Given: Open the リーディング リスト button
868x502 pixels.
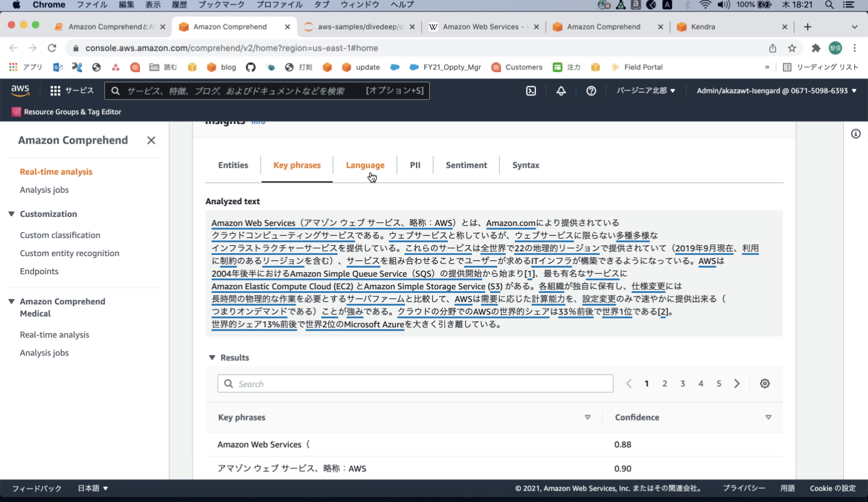Looking at the screenshot, I should point(820,67).
